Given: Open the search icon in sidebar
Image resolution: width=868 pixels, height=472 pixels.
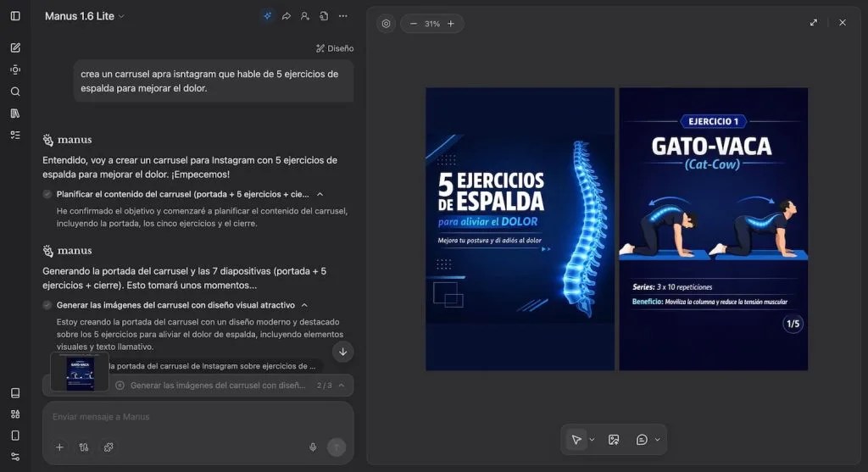Looking at the screenshot, I should coord(15,92).
